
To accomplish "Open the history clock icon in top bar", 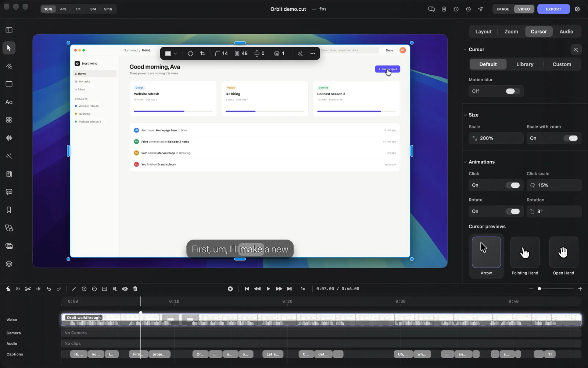I will [456, 9].
